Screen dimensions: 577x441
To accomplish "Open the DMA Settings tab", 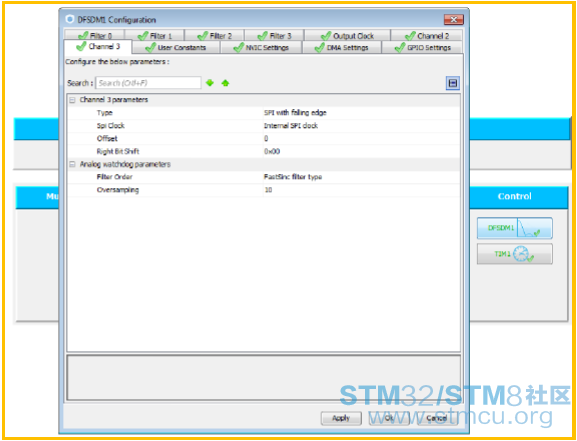I will point(341,47).
